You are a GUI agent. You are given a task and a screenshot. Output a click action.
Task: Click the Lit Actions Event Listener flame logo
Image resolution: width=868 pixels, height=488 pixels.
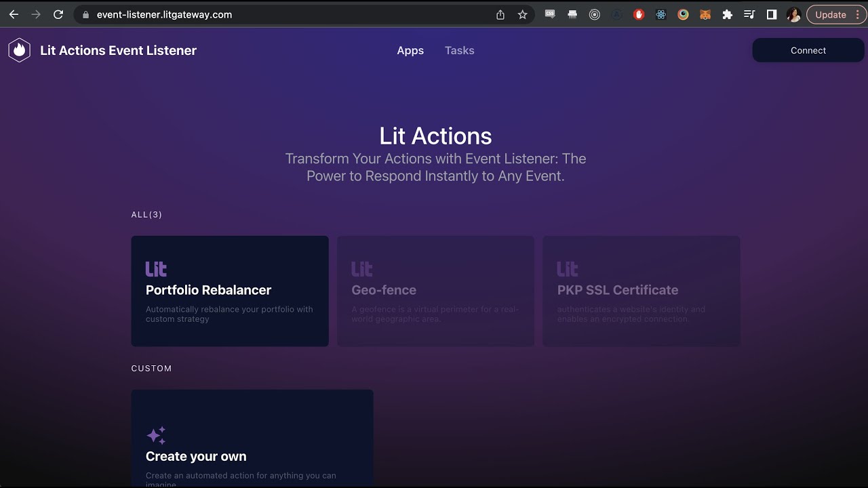(x=19, y=49)
